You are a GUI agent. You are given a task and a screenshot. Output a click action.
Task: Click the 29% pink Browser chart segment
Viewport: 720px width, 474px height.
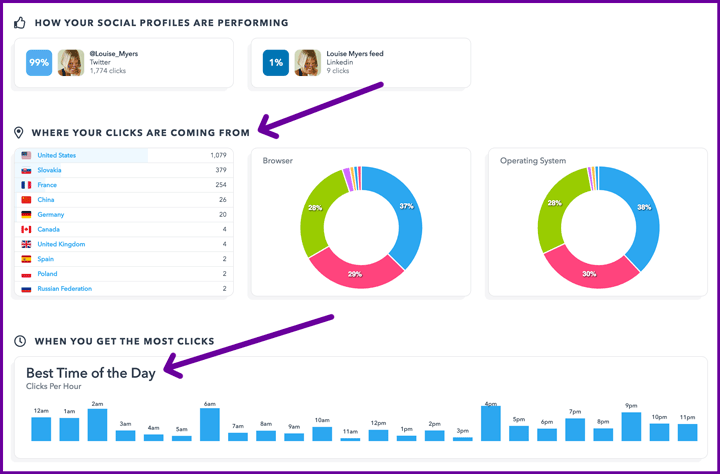pos(355,274)
